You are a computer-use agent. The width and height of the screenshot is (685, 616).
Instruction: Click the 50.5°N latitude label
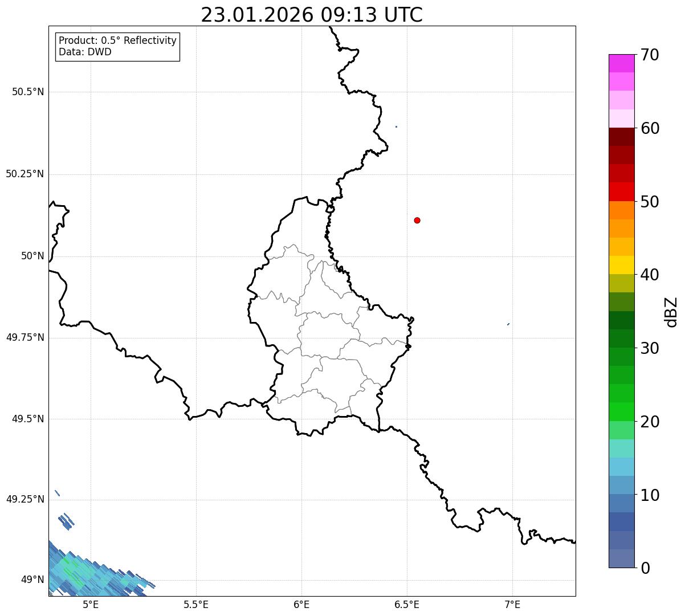click(x=28, y=92)
